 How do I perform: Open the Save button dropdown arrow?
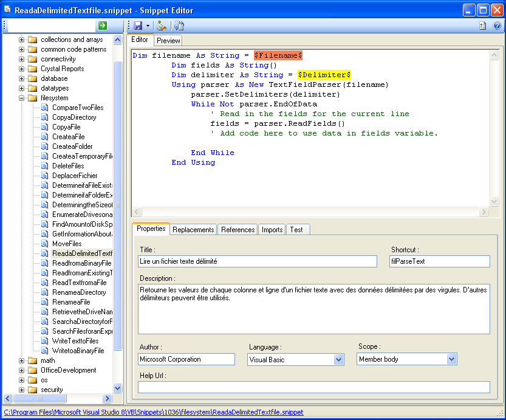coord(148,26)
